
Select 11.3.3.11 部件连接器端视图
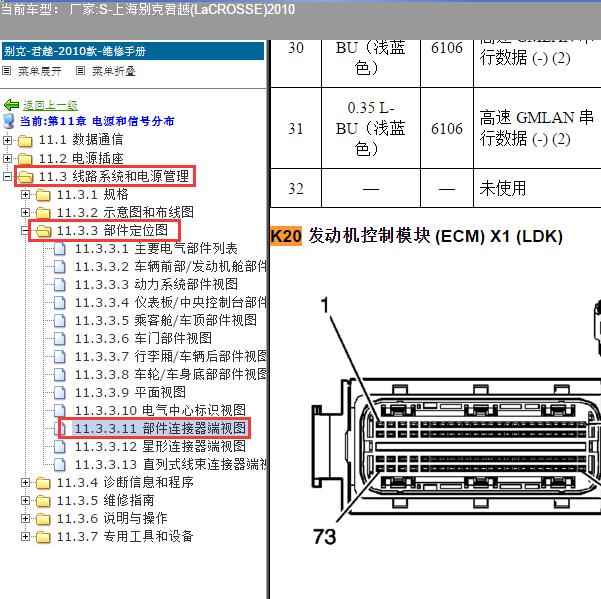pos(159,428)
